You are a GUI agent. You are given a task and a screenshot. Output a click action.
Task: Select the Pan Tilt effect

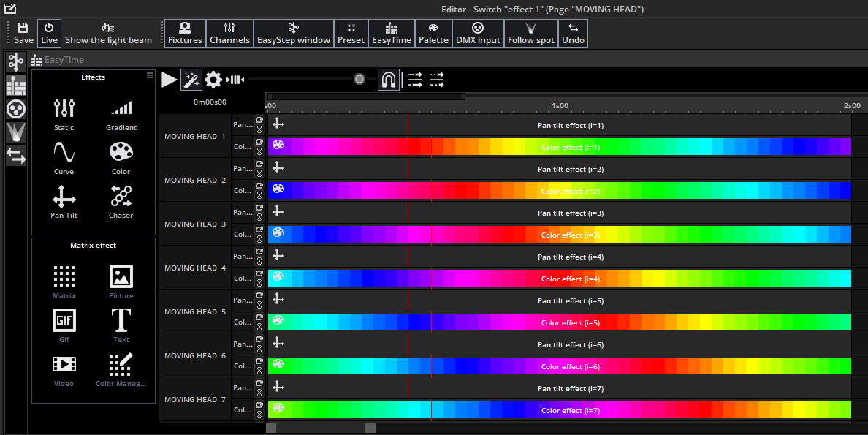[64, 201]
